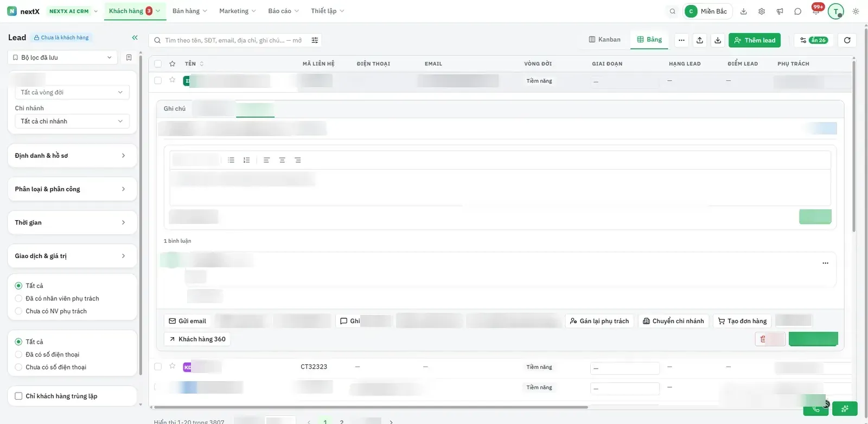Open the downloads icon in top bar
The image size is (868, 424).
point(744,11)
